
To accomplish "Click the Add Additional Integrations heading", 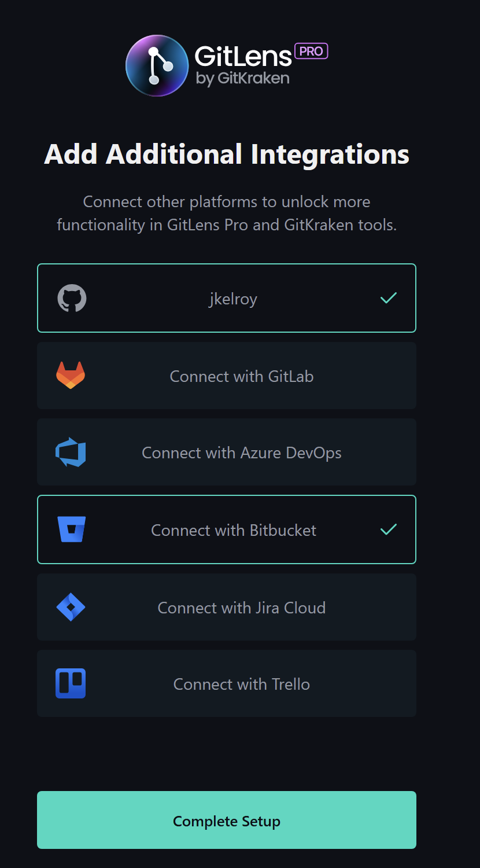I will 227,155.
